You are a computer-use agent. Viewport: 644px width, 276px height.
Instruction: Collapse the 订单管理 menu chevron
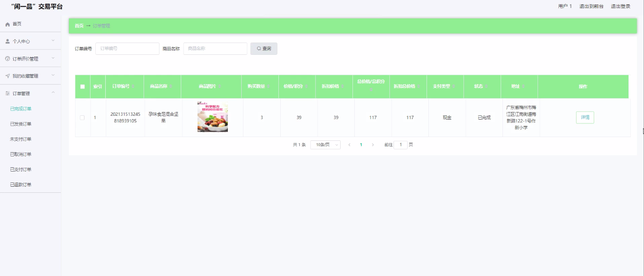tap(53, 93)
